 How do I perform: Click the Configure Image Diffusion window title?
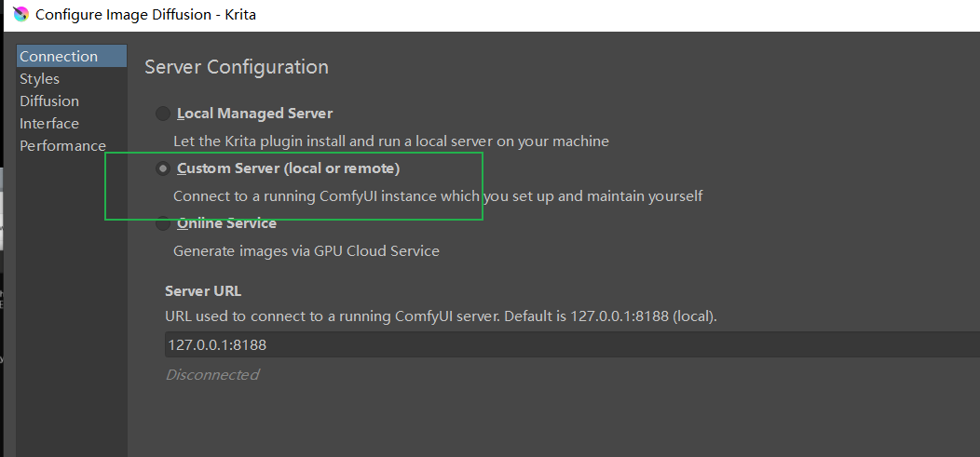145,15
